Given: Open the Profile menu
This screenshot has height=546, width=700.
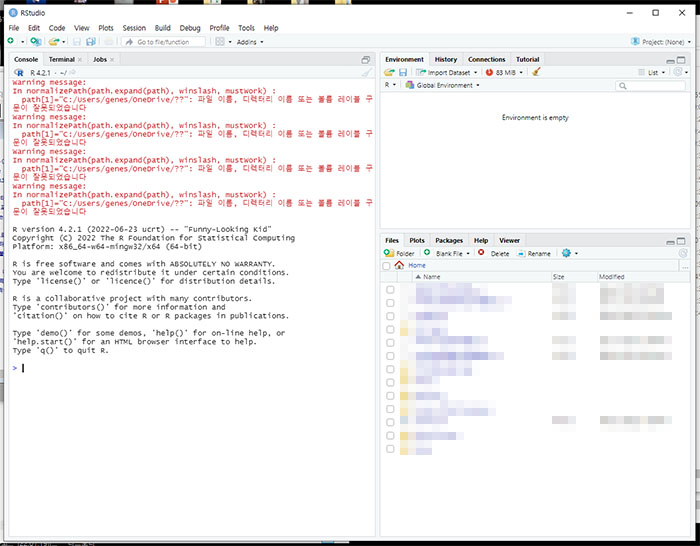Looking at the screenshot, I should pyautogui.click(x=219, y=28).
